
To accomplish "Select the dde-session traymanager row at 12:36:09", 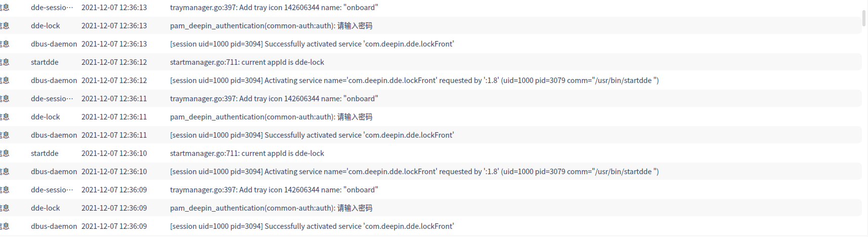I will (430, 190).
